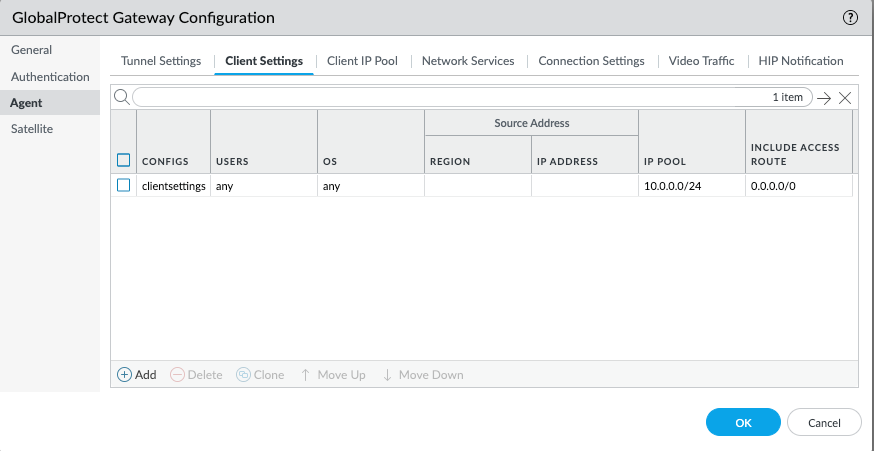
Task: Open the HIP Notification tab
Action: point(800,61)
